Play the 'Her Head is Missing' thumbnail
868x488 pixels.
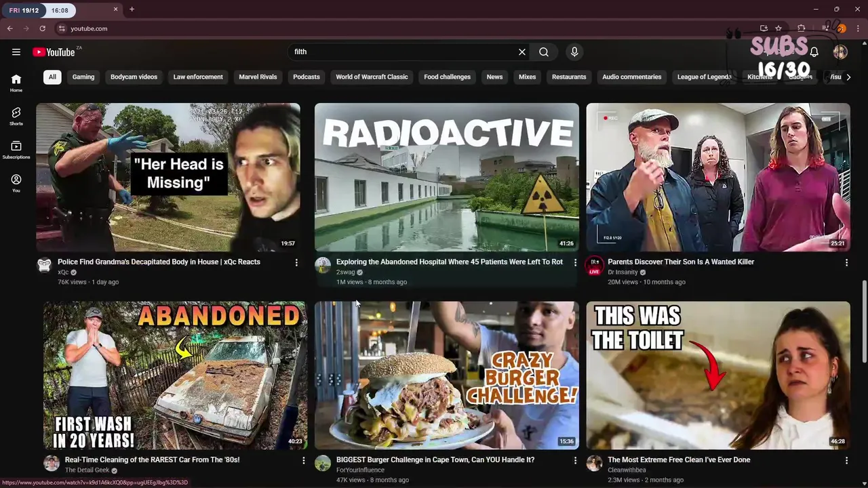coord(168,177)
